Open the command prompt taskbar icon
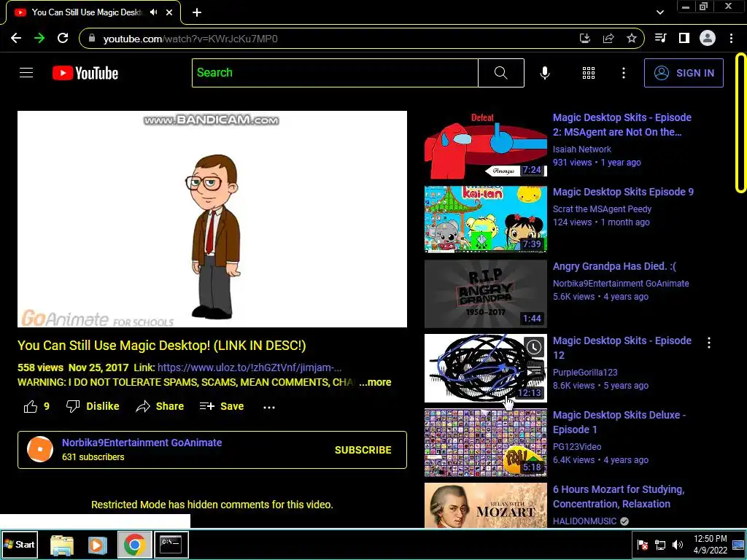Viewport: 747px width, 560px height. click(x=171, y=545)
